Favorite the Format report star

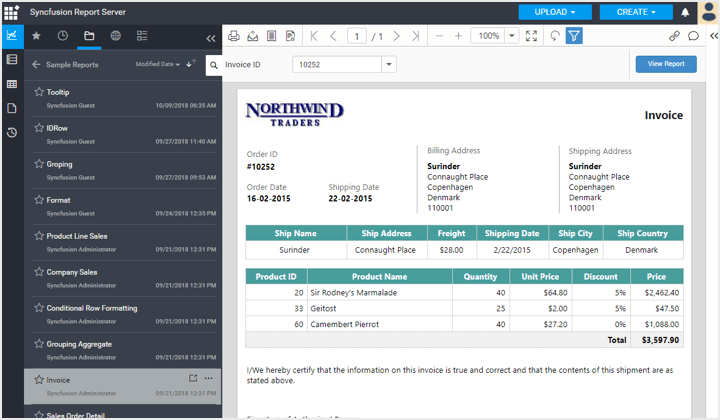(39, 200)
